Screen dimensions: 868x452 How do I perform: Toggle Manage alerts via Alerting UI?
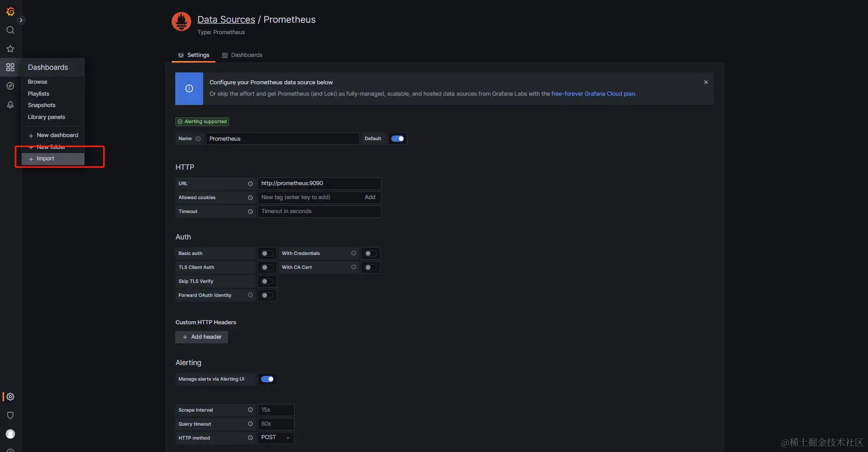[267, 379]
